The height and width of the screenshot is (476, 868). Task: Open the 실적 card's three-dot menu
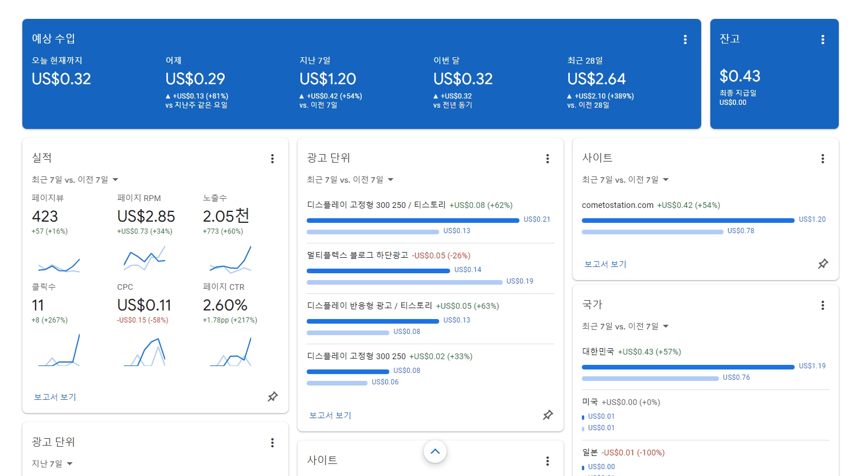point(272,159)
